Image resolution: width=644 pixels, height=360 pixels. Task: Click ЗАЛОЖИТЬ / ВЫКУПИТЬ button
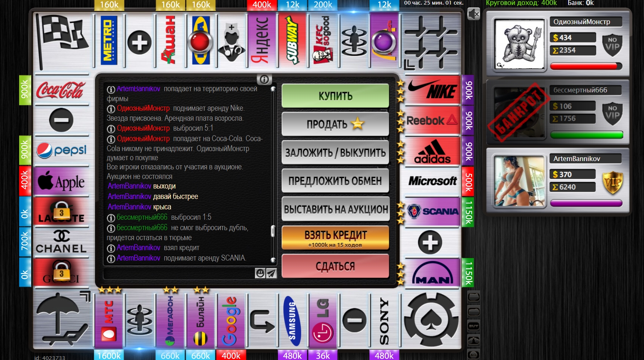[335, 152]
